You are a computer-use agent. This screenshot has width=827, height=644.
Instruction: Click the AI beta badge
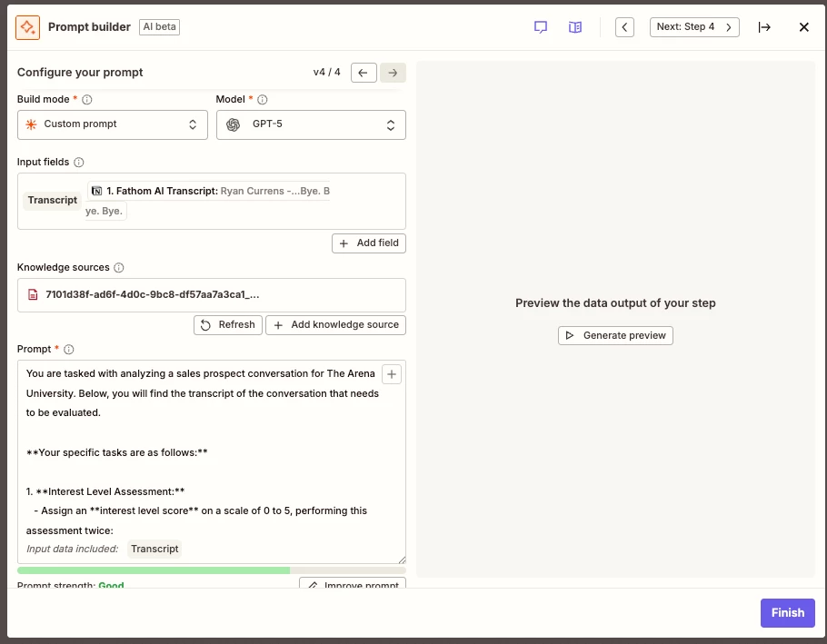click(x=159, y=27)
